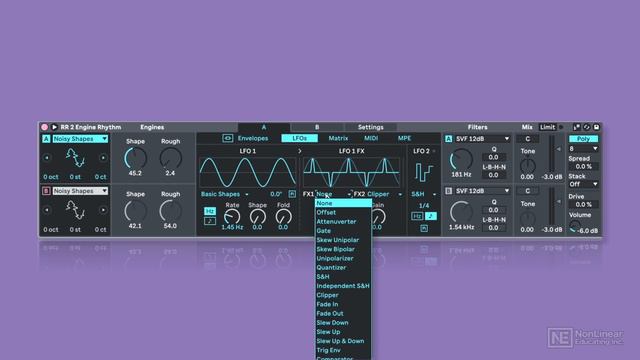Click engine A waveform display icon
The image size is (640, 360).
coord(75,158)
